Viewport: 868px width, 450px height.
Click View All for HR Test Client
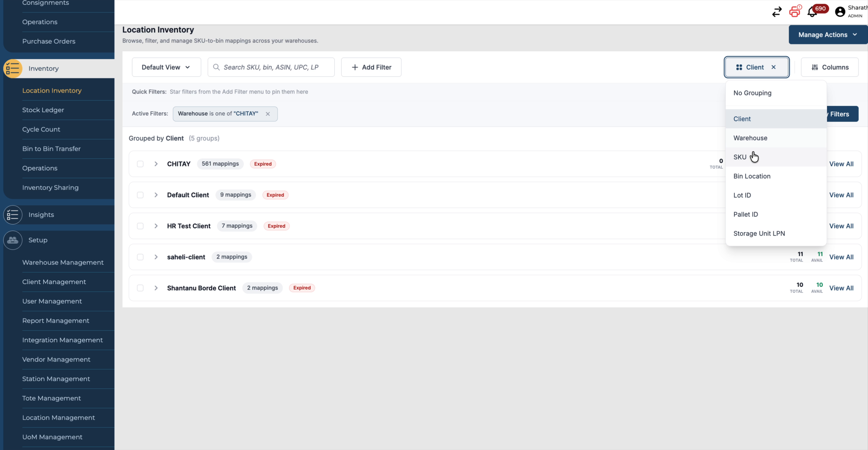[x=841, y=226]
